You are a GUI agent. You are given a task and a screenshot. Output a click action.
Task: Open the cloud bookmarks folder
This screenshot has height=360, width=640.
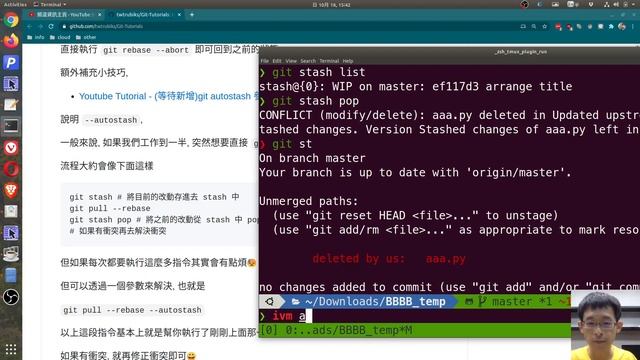pyautogui.click(x=60, y=37)
